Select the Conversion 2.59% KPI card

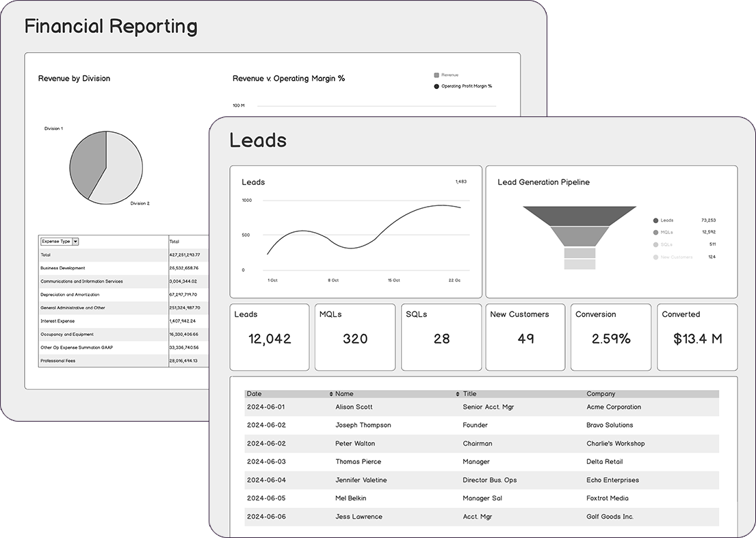click(x=610, y=336)
